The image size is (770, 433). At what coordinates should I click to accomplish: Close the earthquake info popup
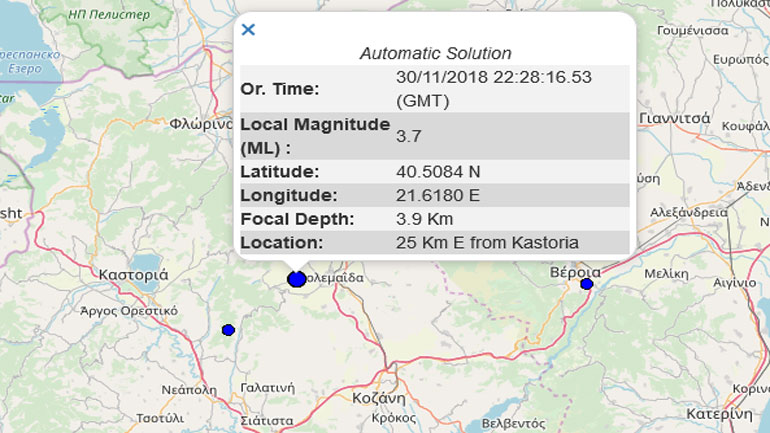coord(249,30)
